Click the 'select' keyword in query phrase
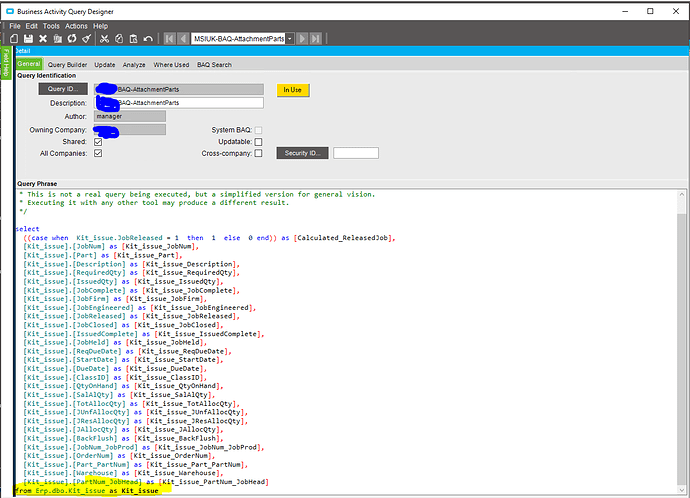 (x=27, y=229)
